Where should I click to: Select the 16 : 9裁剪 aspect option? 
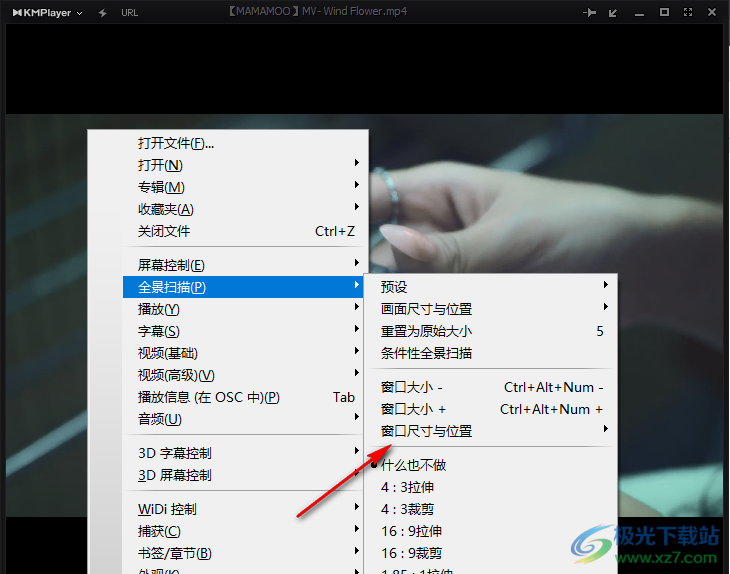[x=490, y=553]
